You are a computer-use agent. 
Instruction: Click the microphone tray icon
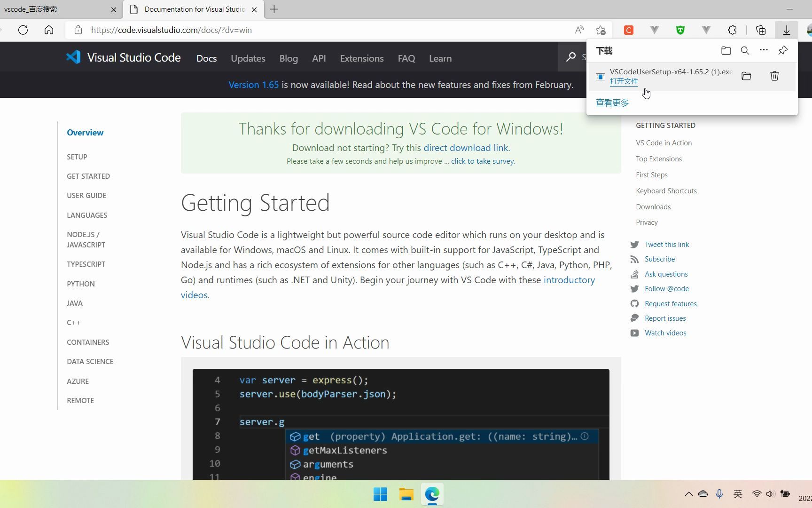pos(719,494)
